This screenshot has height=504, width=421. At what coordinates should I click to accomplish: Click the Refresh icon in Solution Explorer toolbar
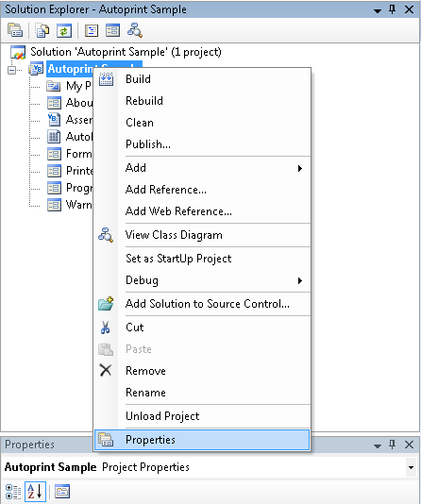pyautogui.click(x=64, y=30)
